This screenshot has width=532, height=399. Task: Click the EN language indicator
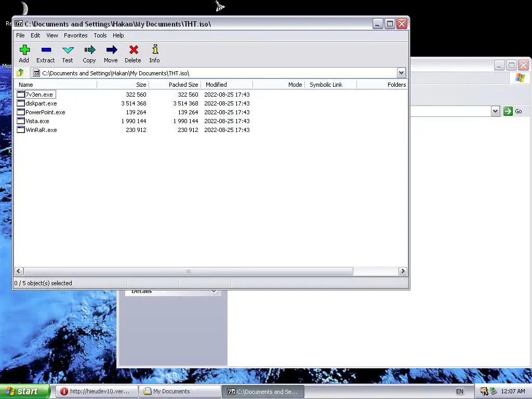(460, 391)
